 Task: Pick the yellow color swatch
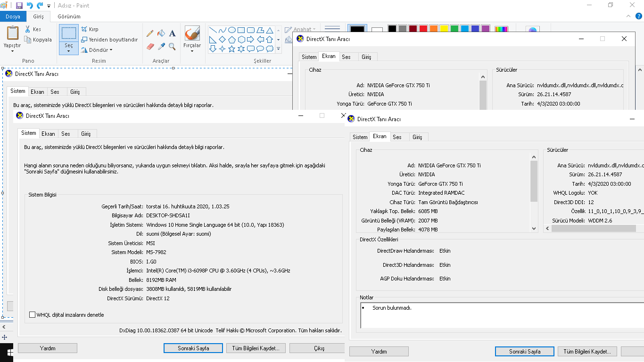[x=444, y=29]
